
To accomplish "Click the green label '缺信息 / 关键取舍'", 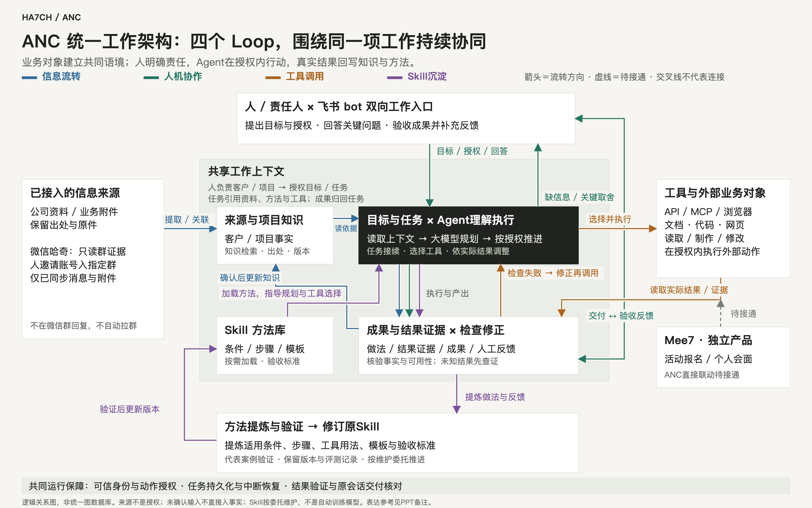I will point(579,197).
